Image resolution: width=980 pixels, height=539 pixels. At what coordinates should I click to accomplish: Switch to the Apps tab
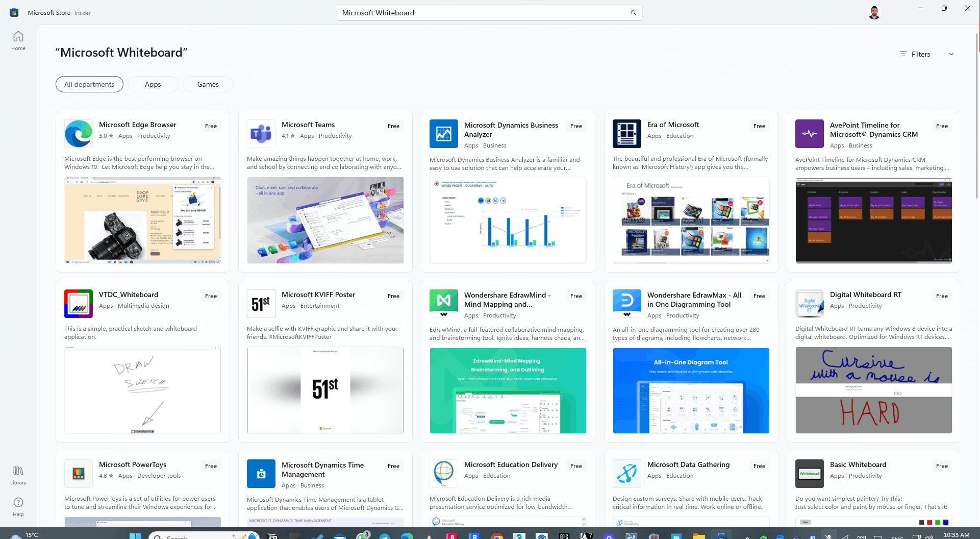coord(153,84)
